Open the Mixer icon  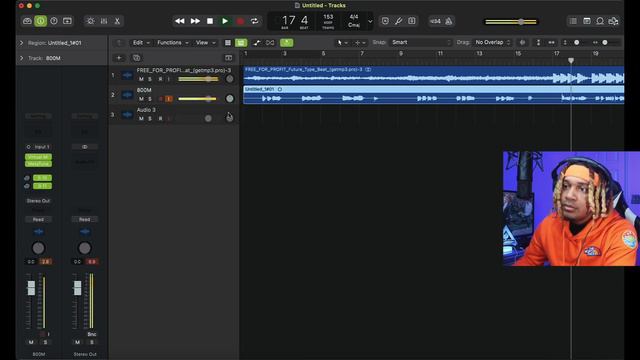(104, 21)
